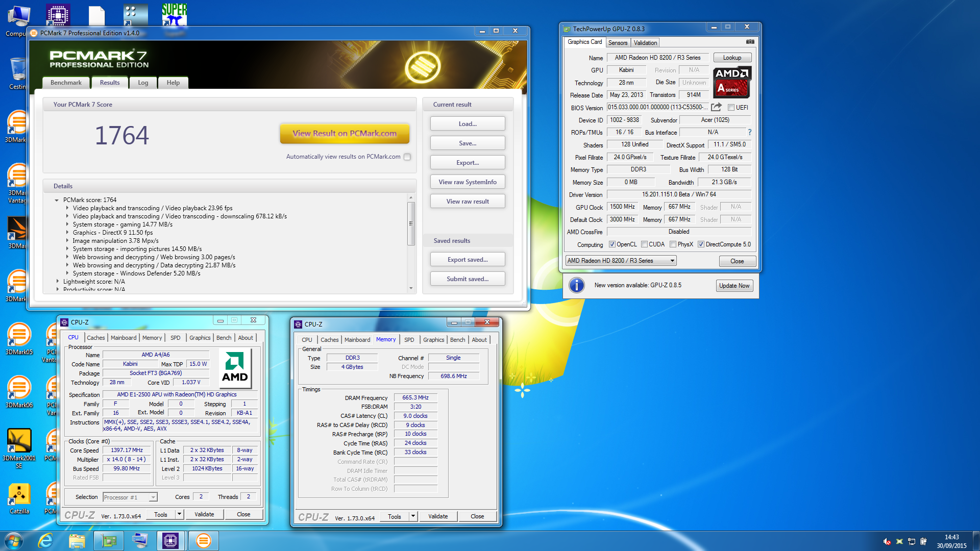Click View Result on PCMark.com button
The width and height of the screenshot is (980, 551).
tap(345, 134)
